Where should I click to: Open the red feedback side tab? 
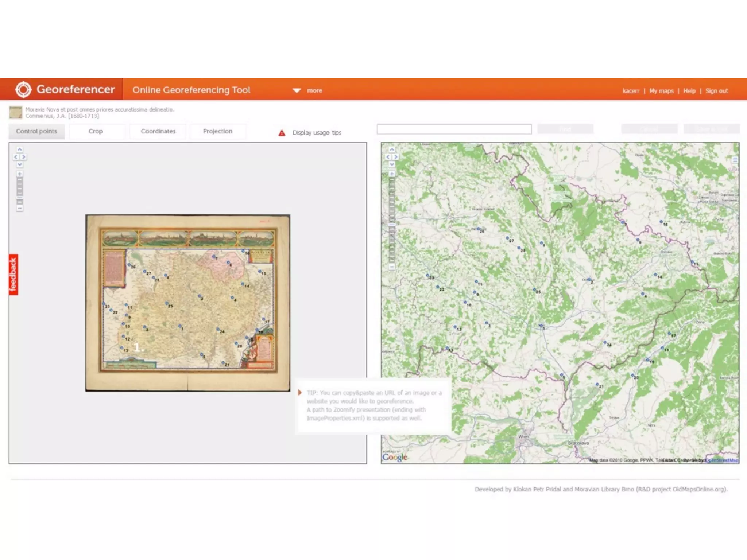tap(13, 274)
